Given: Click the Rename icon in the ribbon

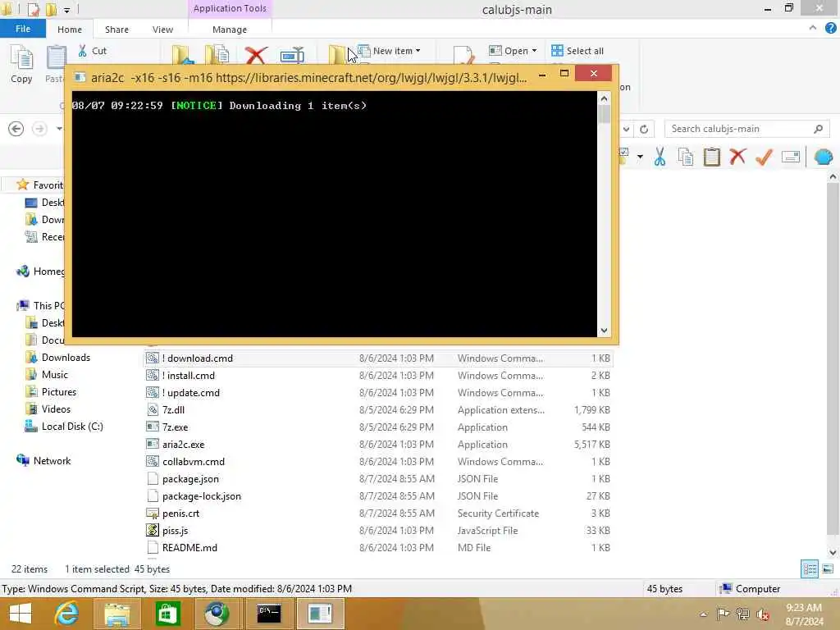Looking at the screenshot, I should click(292, 55).
